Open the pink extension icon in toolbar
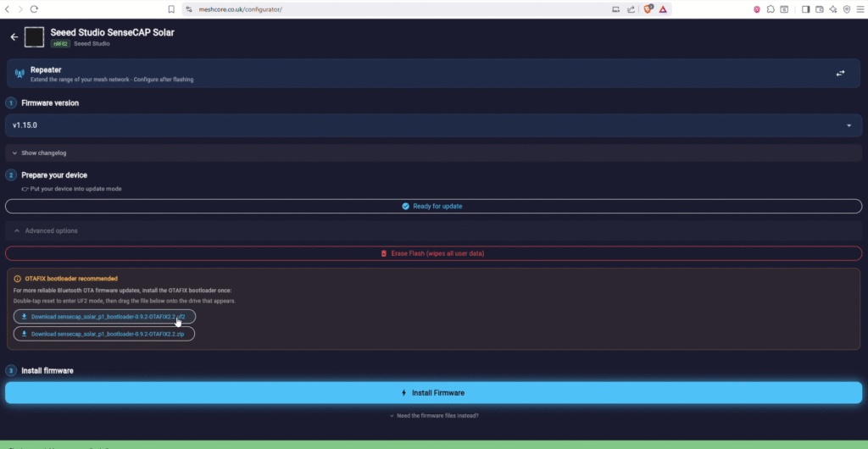 (x=757, y=9)
